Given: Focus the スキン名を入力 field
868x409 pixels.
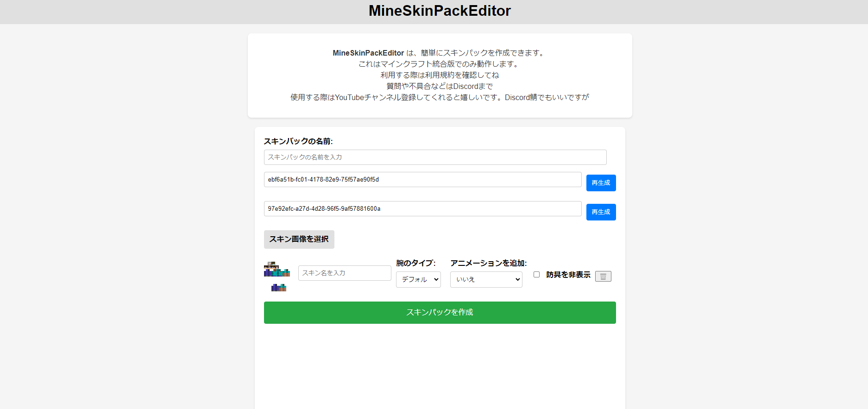Looking at the screenshot, I should click(x=345, y=273).
